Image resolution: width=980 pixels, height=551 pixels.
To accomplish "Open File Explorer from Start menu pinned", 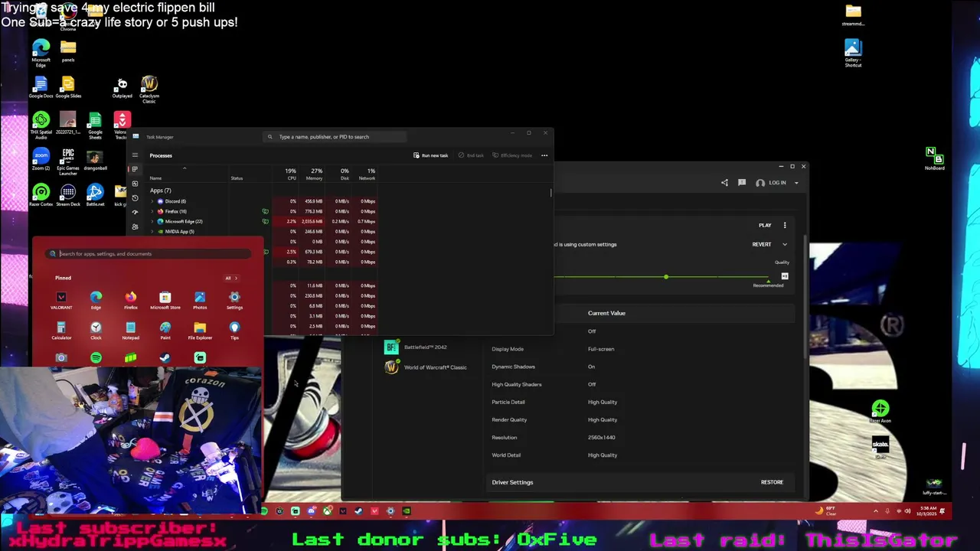I will (x=200, y=331).
